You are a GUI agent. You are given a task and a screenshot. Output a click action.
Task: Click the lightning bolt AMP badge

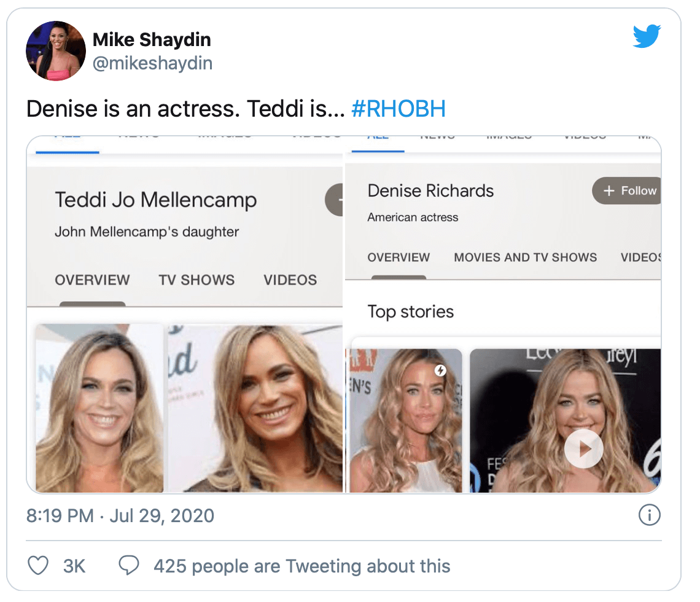point(440,370)
